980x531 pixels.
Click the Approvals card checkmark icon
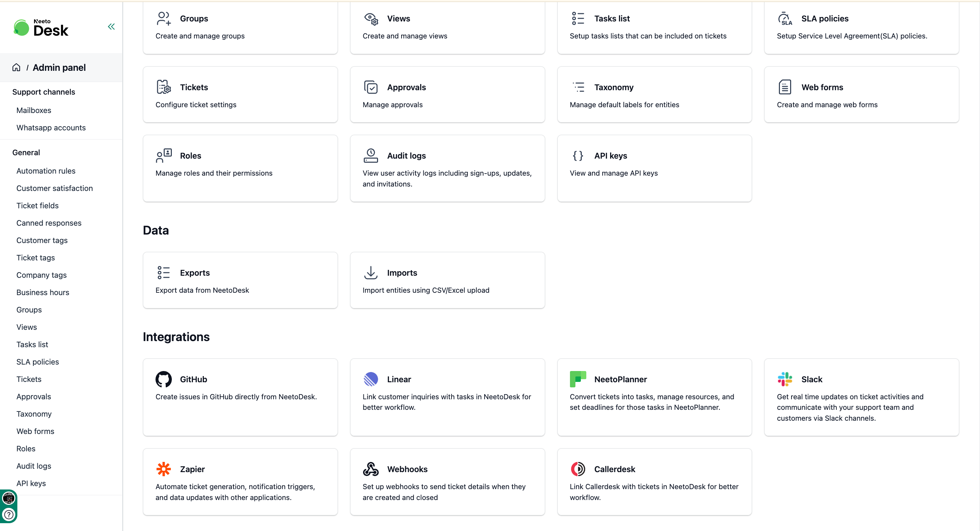coord(371,87)
